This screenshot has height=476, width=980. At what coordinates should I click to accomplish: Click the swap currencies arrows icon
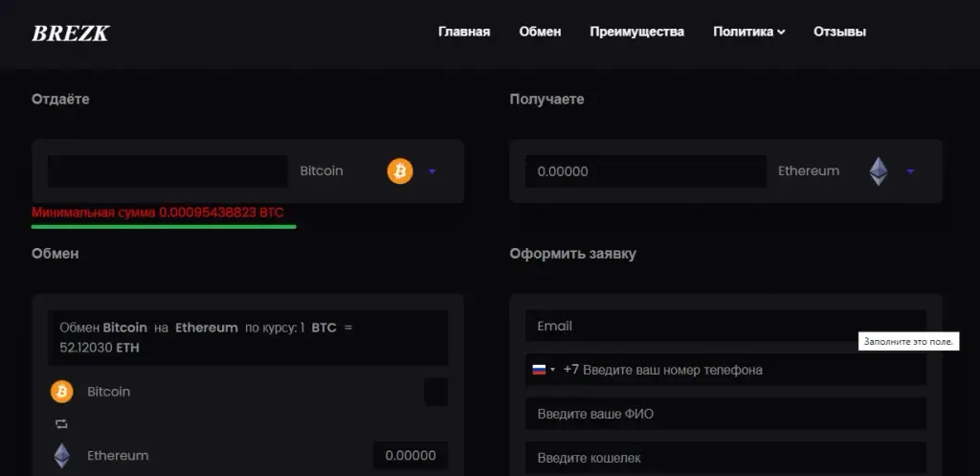pos(61,424)
